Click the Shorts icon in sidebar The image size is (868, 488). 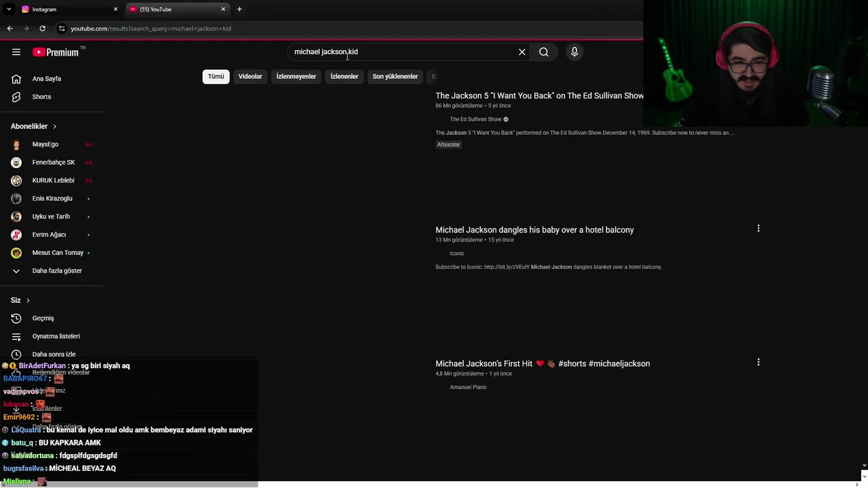tap(16, 97)
